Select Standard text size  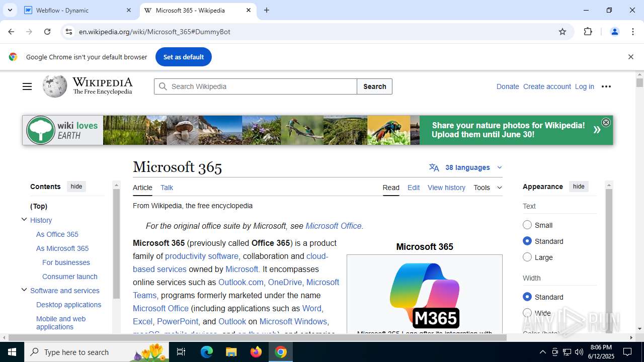click(x=527, y=241)
